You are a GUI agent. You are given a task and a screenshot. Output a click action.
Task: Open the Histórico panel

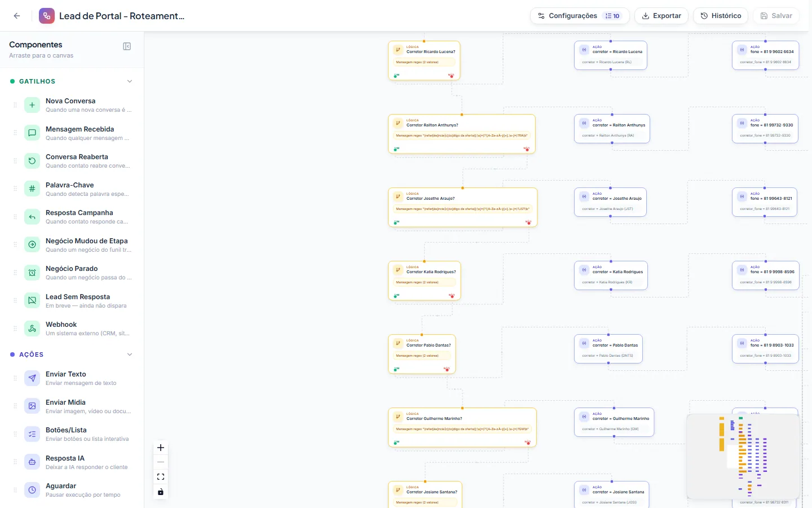point(721,16)
